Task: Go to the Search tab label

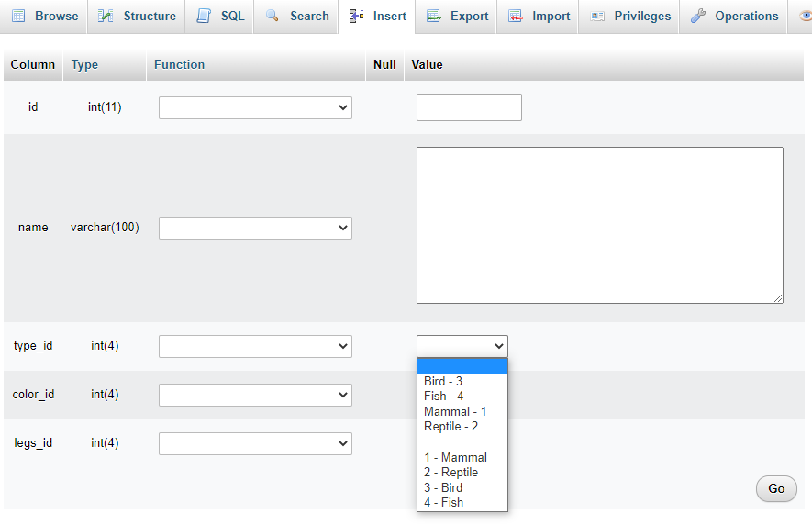Action: (309, 17)
